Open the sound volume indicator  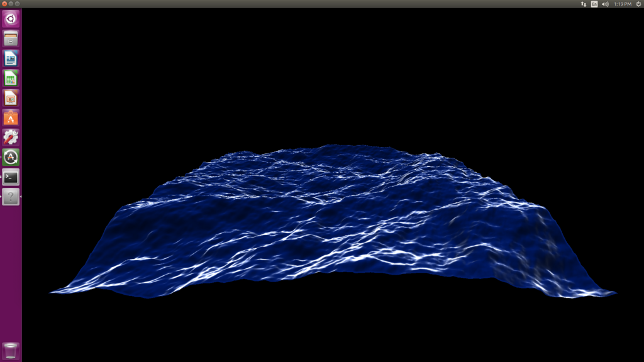[x=605, y=4]
